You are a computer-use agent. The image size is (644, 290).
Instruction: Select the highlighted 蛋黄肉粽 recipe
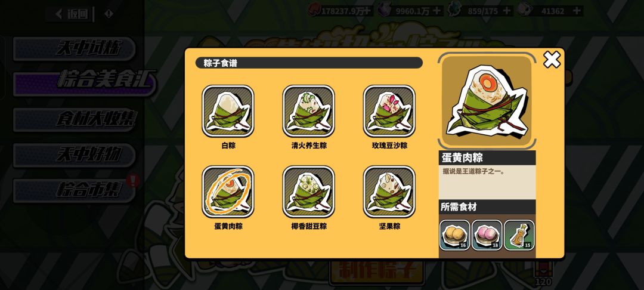228,192
